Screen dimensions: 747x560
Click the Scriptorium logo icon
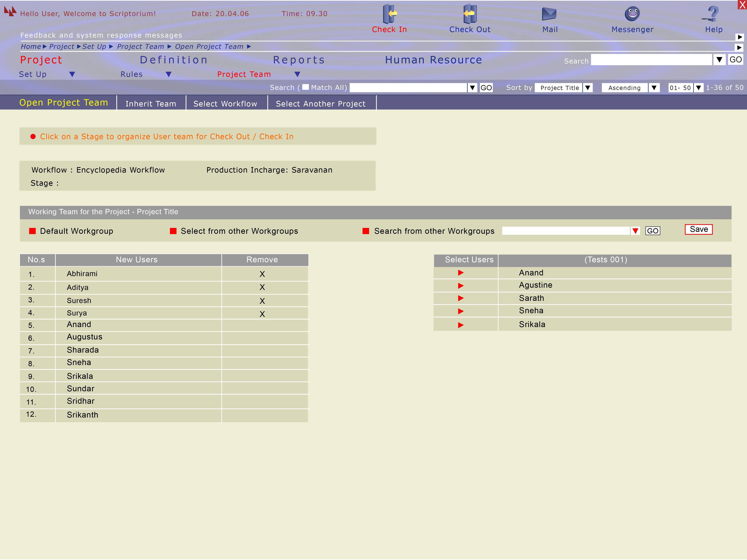(x=10, y=12)
